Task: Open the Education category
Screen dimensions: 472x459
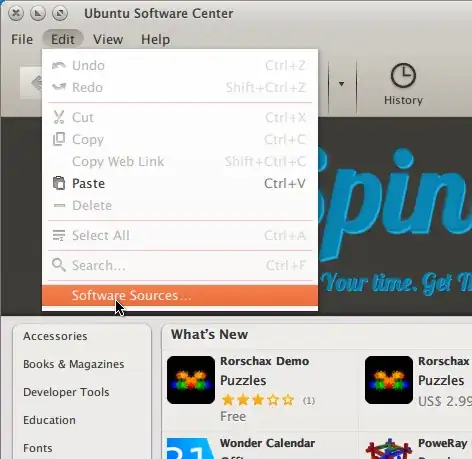Action: click(x=49, y=420)
